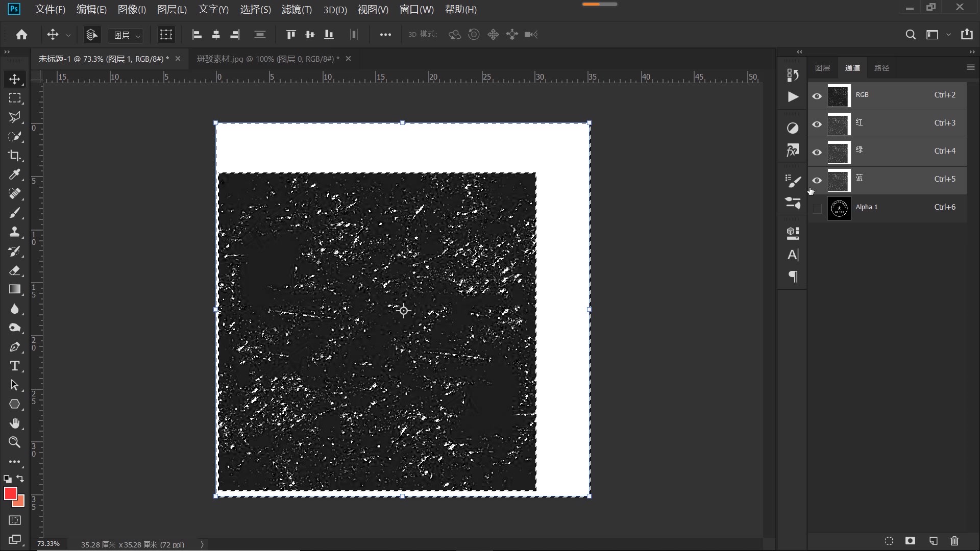Hide the RGB channel visibility eye
This screenshot has height=551, width=980.
point(817,96)
